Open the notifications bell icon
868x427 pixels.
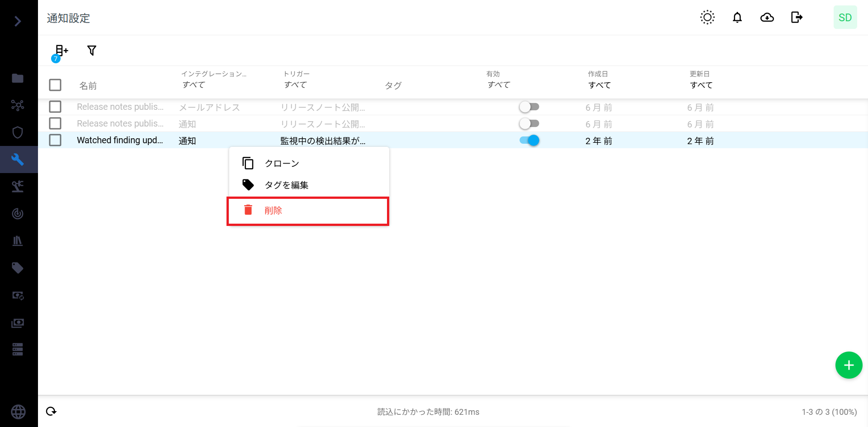point(737,18)
